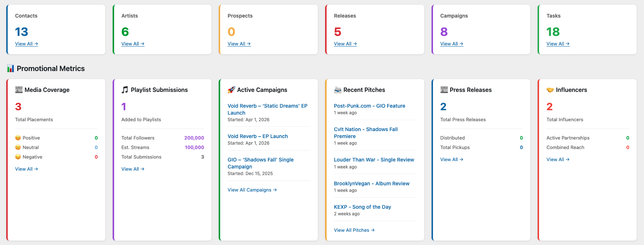Screen dimensions: 644x245
Task: Open Void Reverb 'Static Dreams' EP Launch campaign
Action: 267,109
